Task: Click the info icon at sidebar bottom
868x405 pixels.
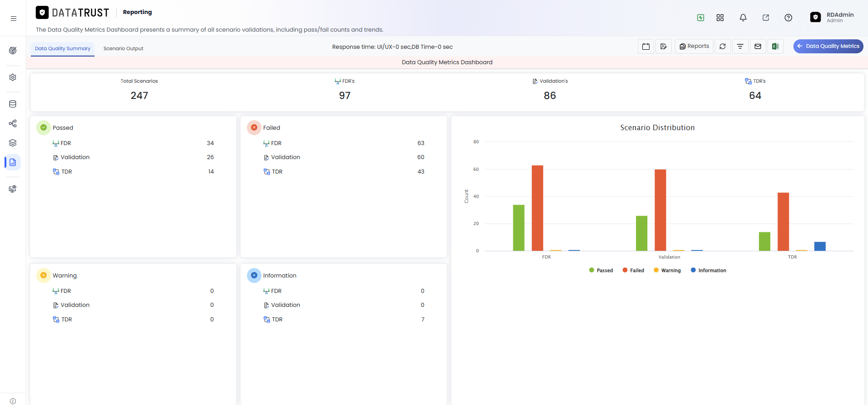Action: pos(13,401)
